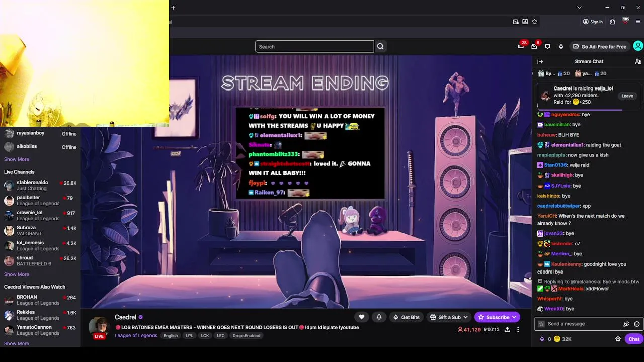Click the Get Bits button under the video
Screen dimensions: 644x362
[407, 317]
